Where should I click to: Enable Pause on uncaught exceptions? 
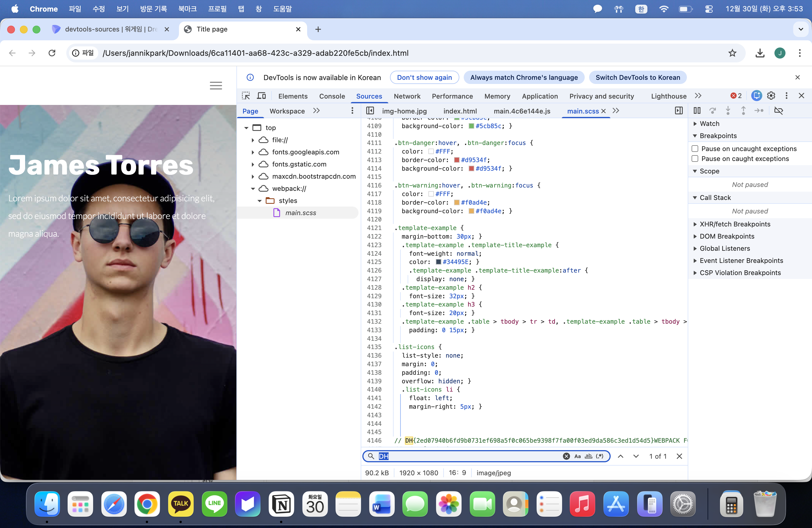pyautogui.click(x=695, y=149)
